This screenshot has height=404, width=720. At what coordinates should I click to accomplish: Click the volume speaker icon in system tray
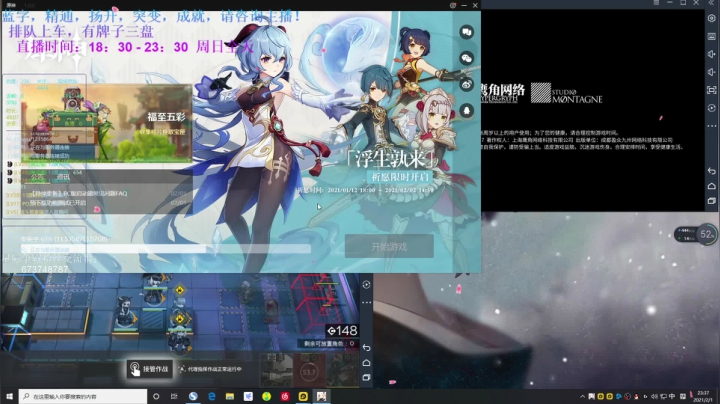[654, 396]
